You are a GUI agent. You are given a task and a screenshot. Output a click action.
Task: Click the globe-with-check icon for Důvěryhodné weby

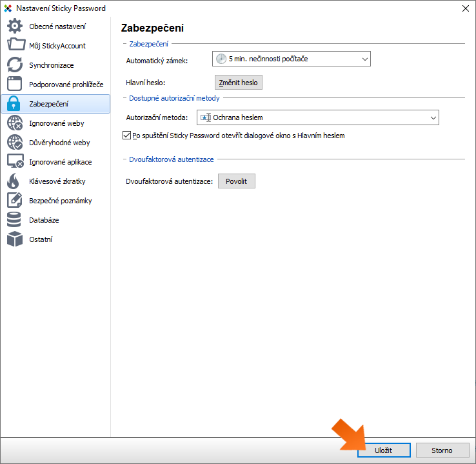[15, 142]
